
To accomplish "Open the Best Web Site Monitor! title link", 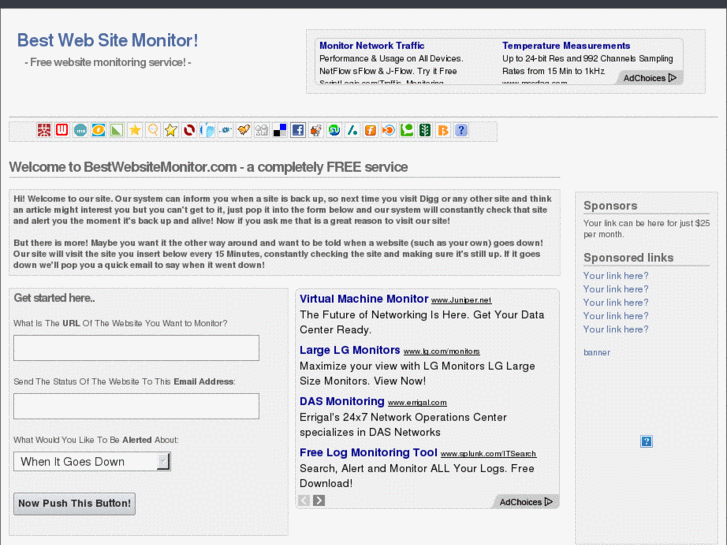I will 108,40.
